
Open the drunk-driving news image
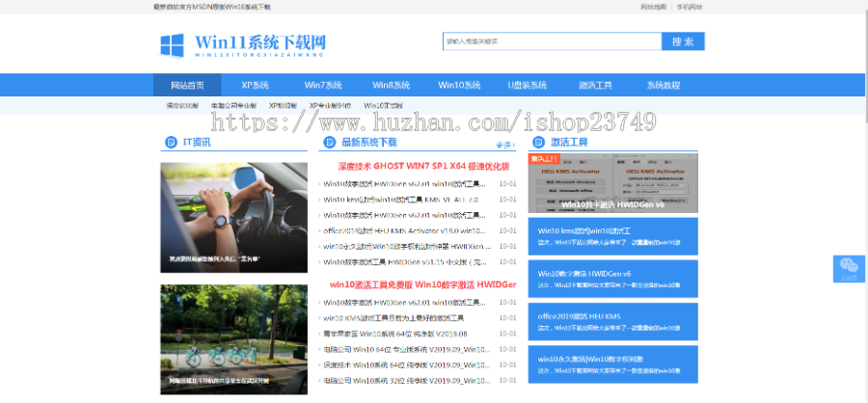[233, 218]
